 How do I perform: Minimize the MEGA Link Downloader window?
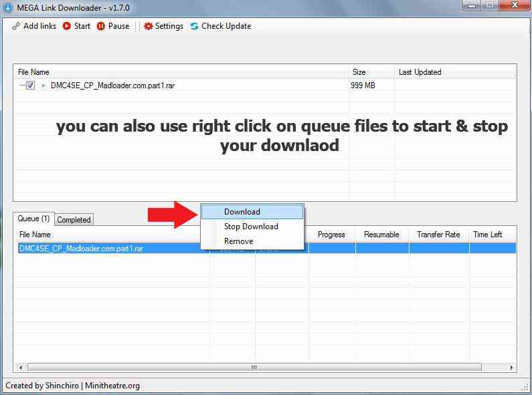click(x=472, y=5)
